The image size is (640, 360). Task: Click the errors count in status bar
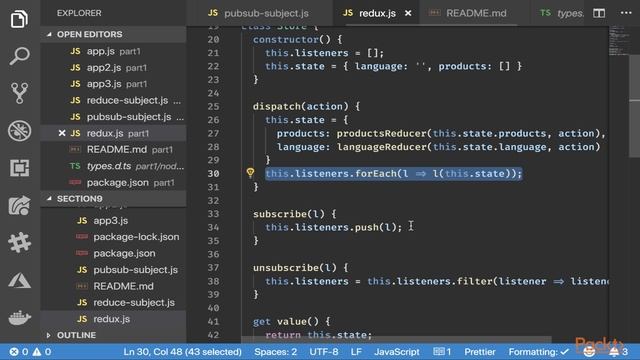[x=19, y=352]
